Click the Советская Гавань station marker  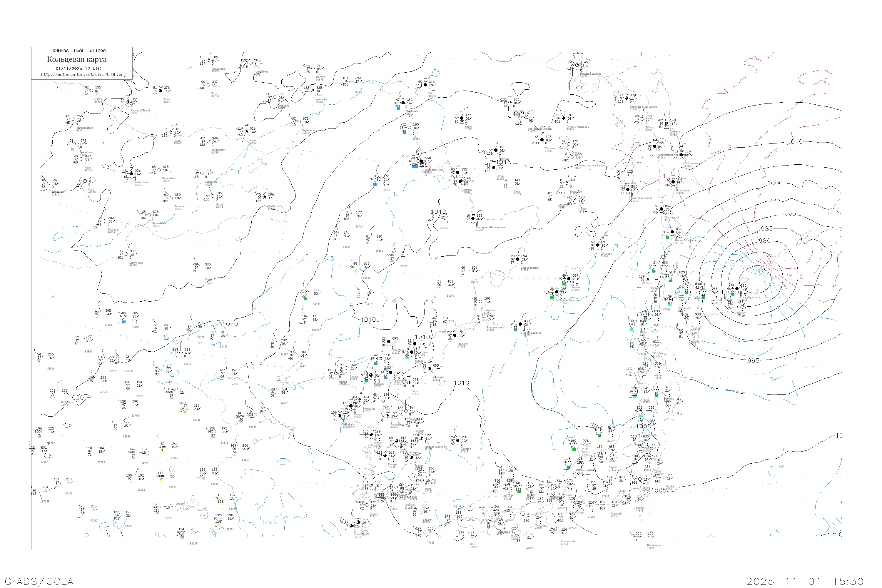tap(628, 190)
